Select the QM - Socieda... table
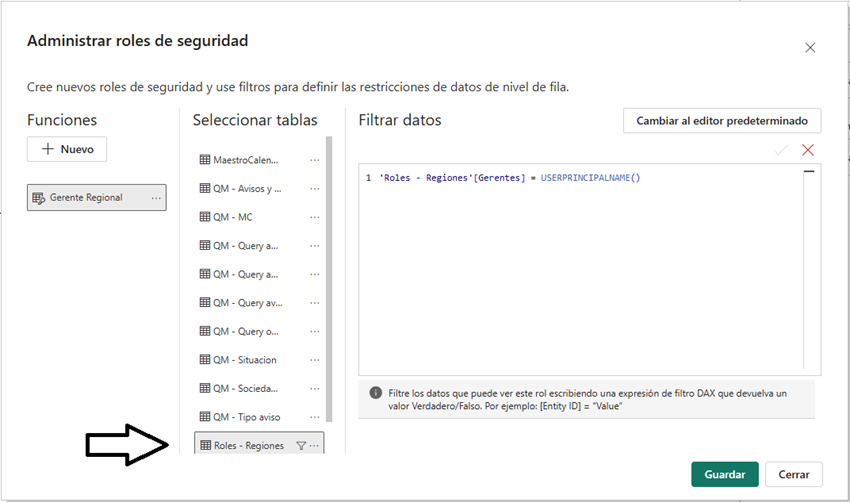 click(245, 388)
